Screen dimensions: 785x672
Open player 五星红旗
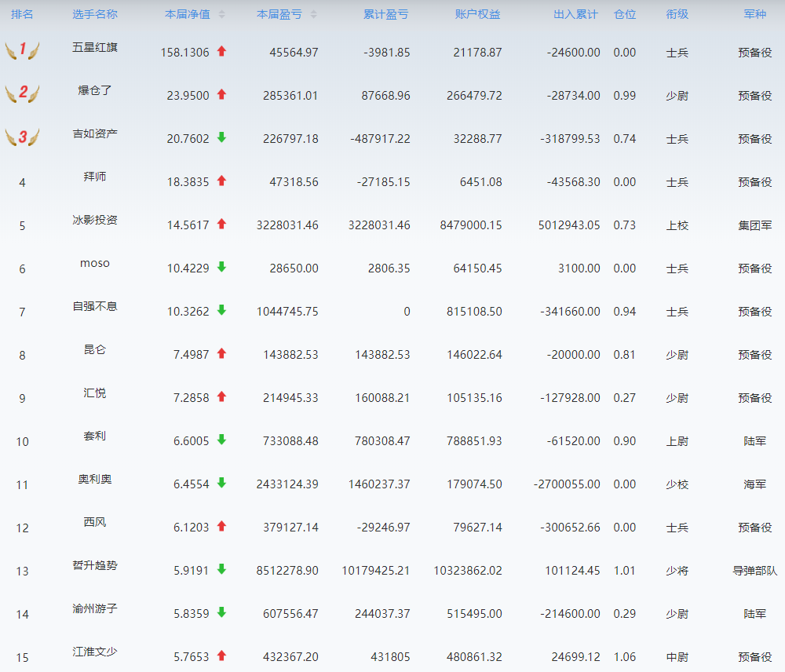(x=95, y=48)
